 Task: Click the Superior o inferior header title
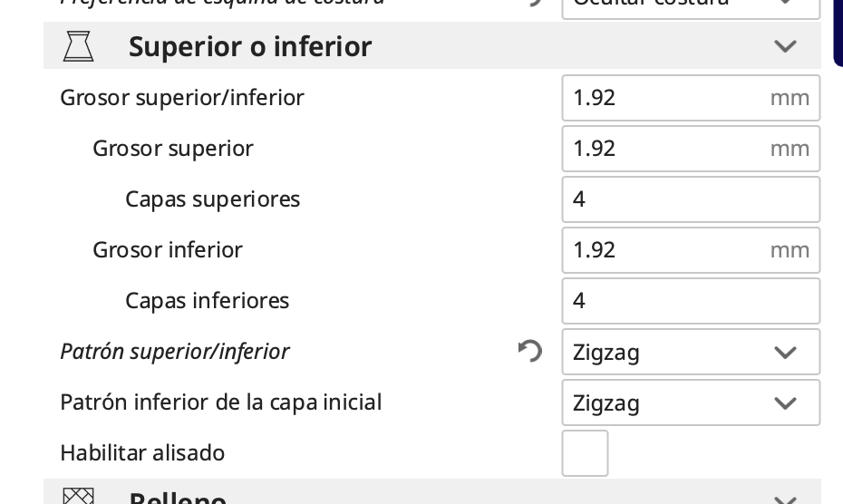pos(250,46)
